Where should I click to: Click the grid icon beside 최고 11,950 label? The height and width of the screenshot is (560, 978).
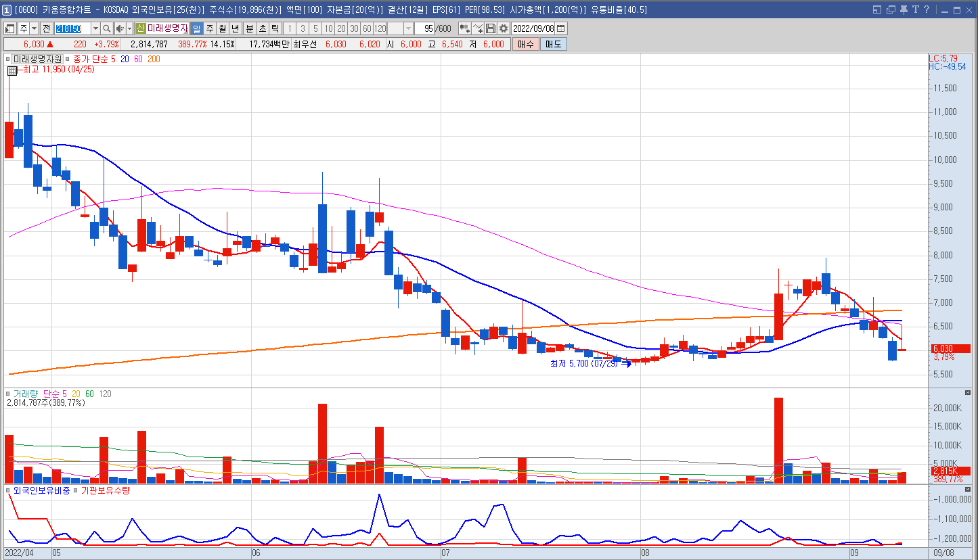coord(12,70)
